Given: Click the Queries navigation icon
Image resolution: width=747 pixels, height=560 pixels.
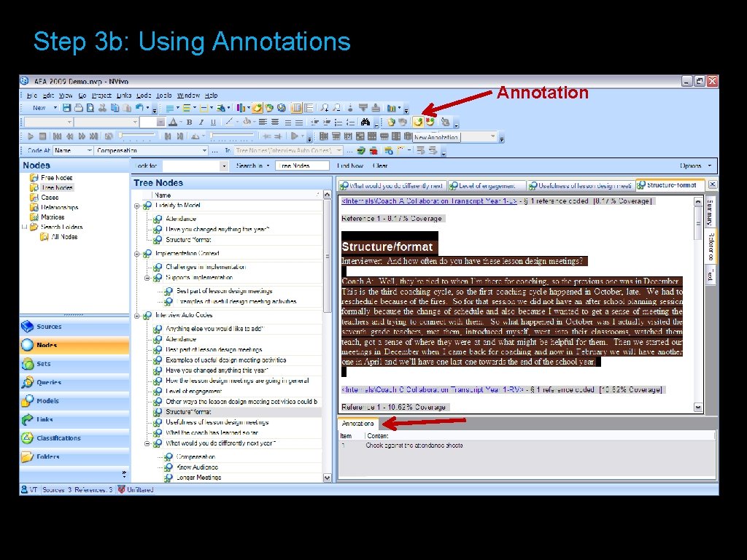Looking at the screenshot, I should [28, 382].
